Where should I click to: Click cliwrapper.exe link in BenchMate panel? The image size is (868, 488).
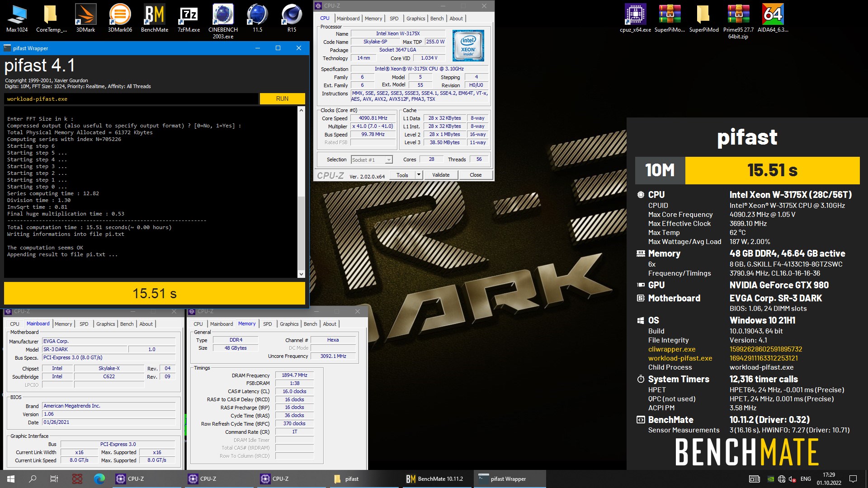(x=672, y=349)
